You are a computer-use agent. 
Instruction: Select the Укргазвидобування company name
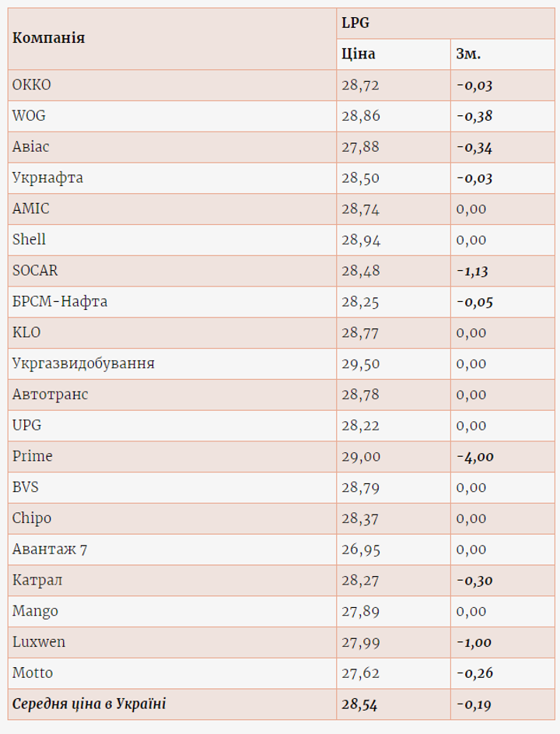point(83,363)
